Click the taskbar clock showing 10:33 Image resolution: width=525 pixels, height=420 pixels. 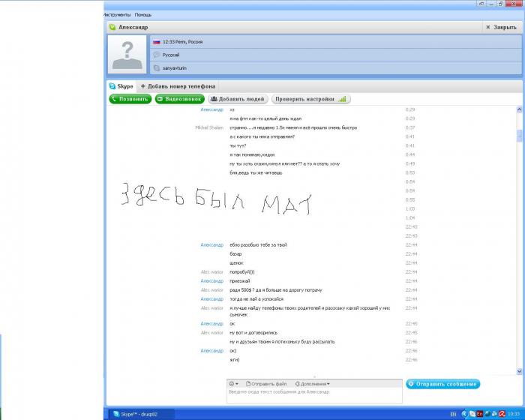[514, 414]
